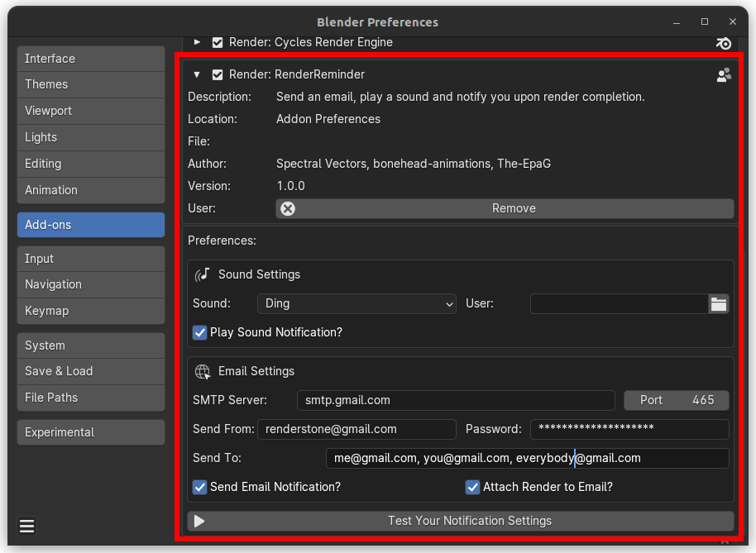
Task: Switch to the Lights tab
Action: pyautogui.click(x=91, y=138)
